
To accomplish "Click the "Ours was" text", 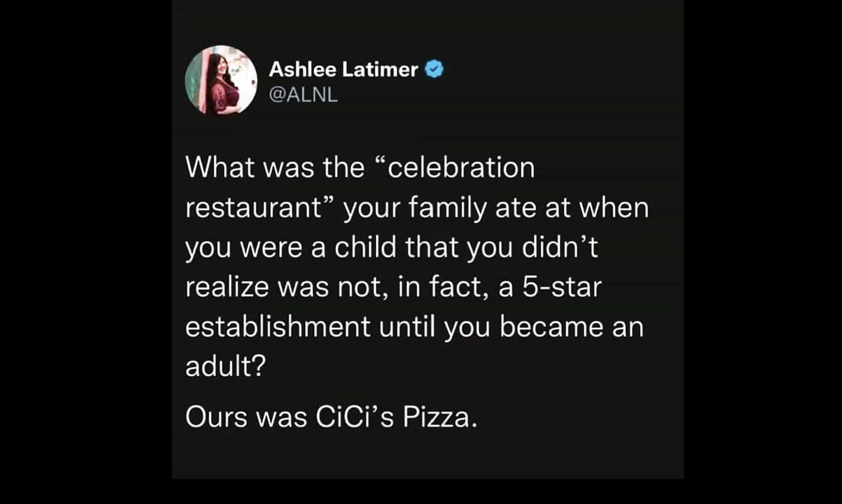I will click(246, 417).
